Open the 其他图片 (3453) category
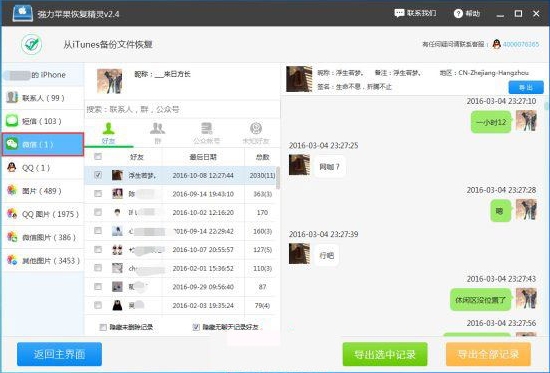Image resolution: width=550 pixels, height=373 pixels. tap(43, 260)
